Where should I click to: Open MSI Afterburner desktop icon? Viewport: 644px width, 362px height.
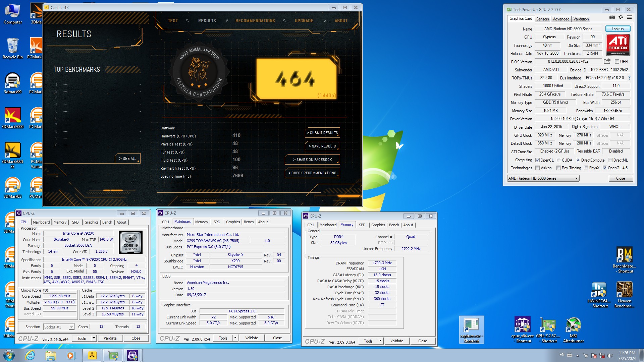click(573, 330)
